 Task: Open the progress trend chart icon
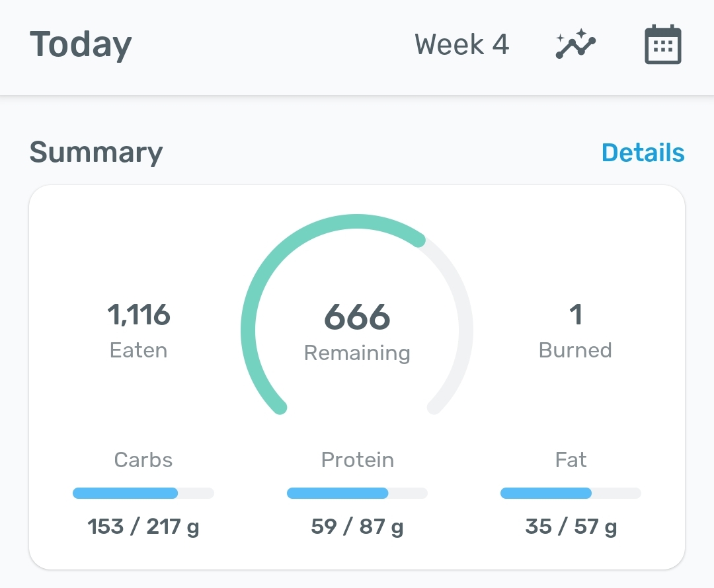[x=575, y=45]
